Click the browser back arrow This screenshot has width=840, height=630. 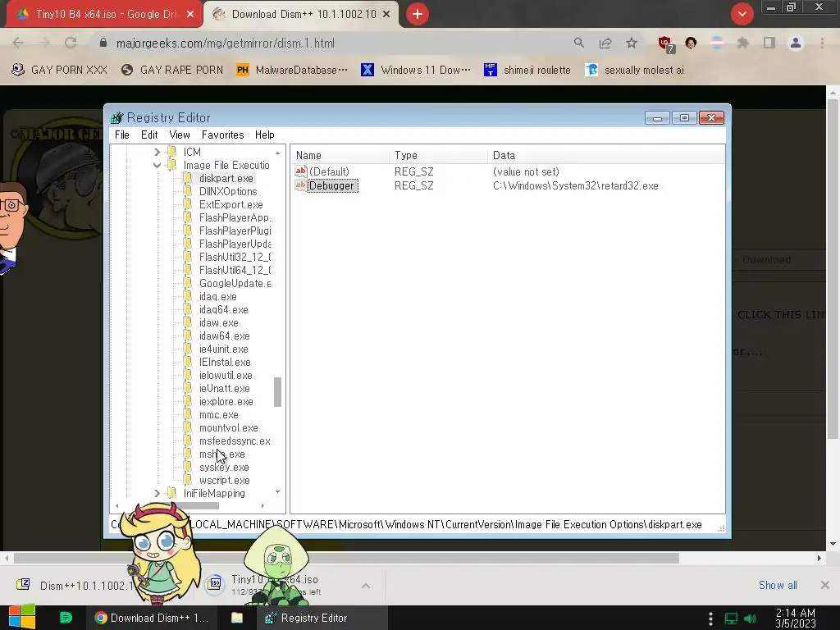18,43
